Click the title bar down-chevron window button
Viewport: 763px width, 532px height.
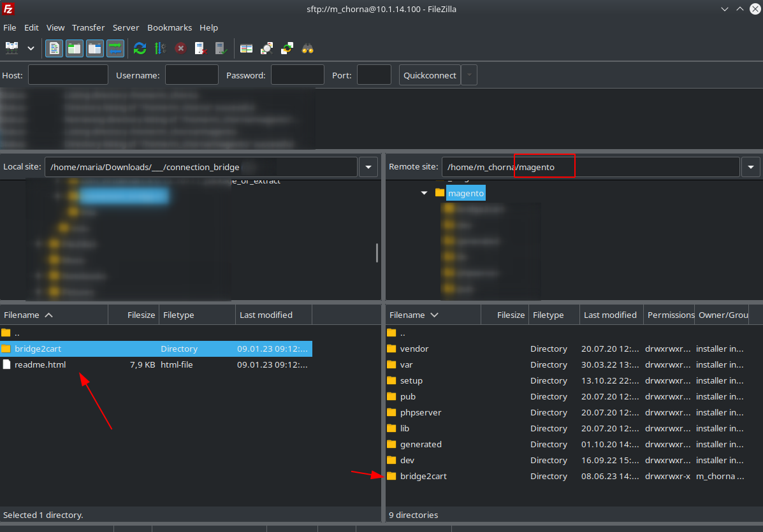725,9
